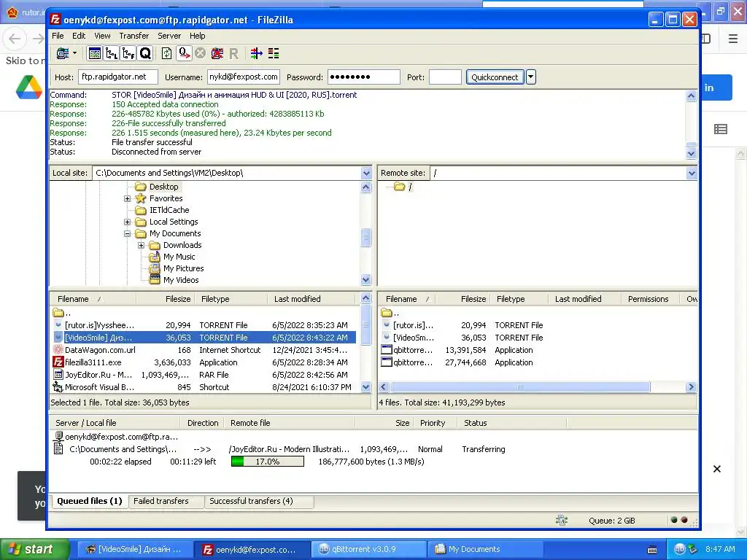Screen dimensions: 747x560
Task: Switch to My Documents taskbar window
Action: (485, 549)
